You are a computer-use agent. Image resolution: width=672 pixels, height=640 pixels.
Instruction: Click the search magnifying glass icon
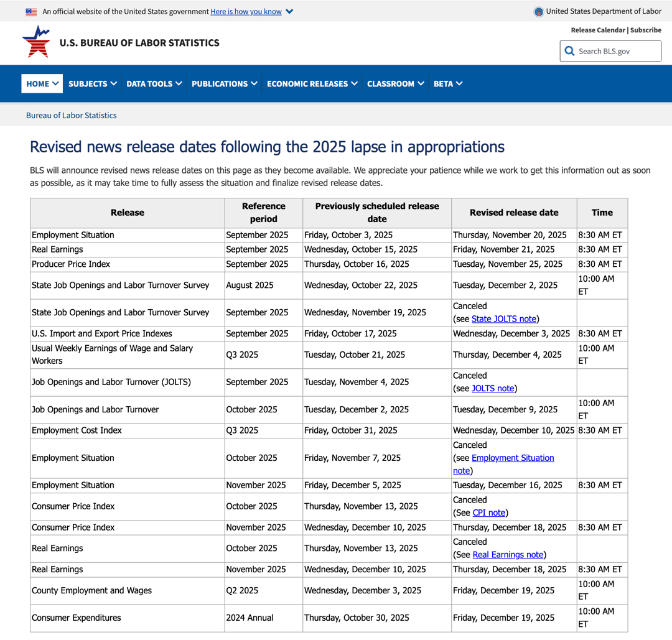(x=569, y=51)
